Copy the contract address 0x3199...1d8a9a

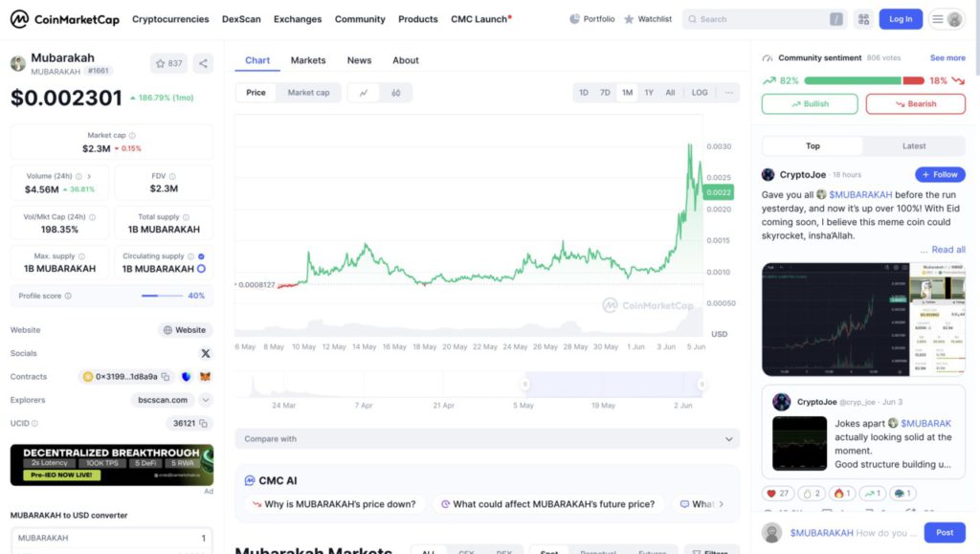166,377
